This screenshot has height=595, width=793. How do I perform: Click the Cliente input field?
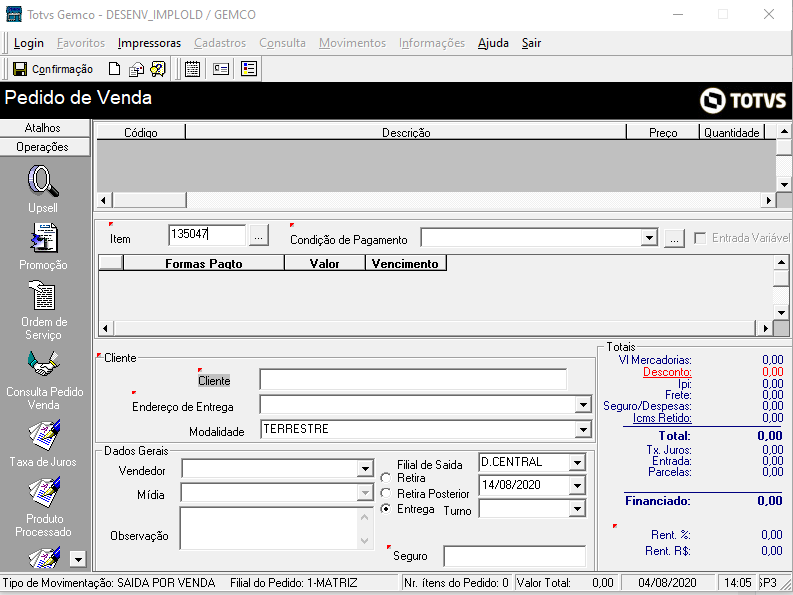pyautogui.click(x=413, y=379)
